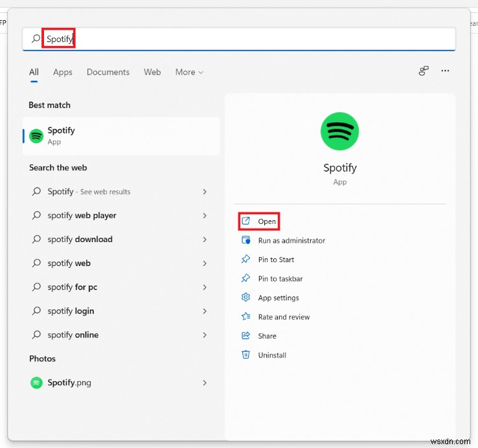The height and width of the screenshot is (448, 478).
Task: Open the three-dot options menu
Action: [445, 71]
